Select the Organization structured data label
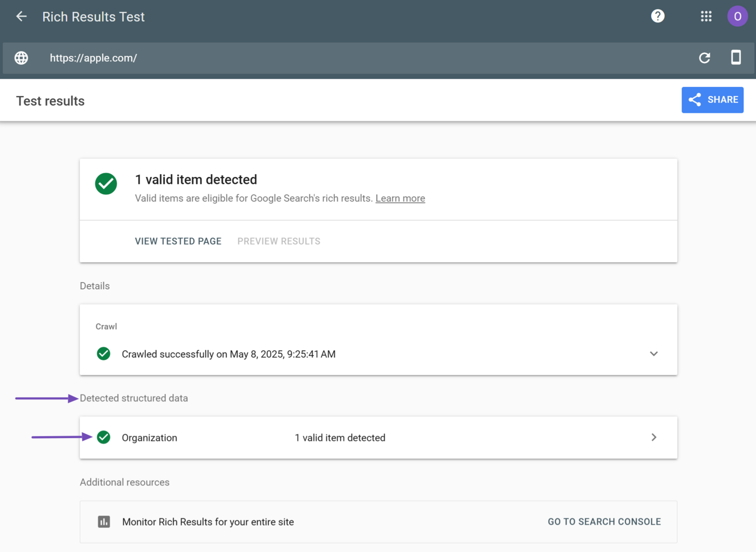 tap(150, 438)
